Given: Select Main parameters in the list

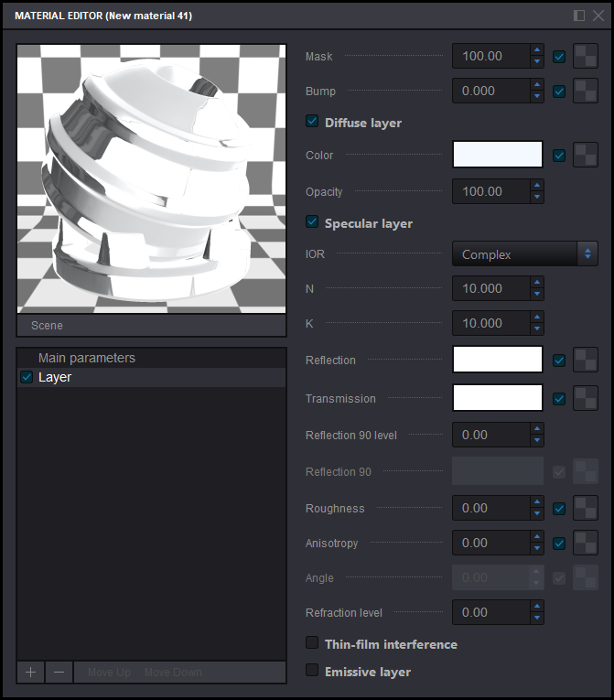Looking at the screenshot, I should pos(87,358).
